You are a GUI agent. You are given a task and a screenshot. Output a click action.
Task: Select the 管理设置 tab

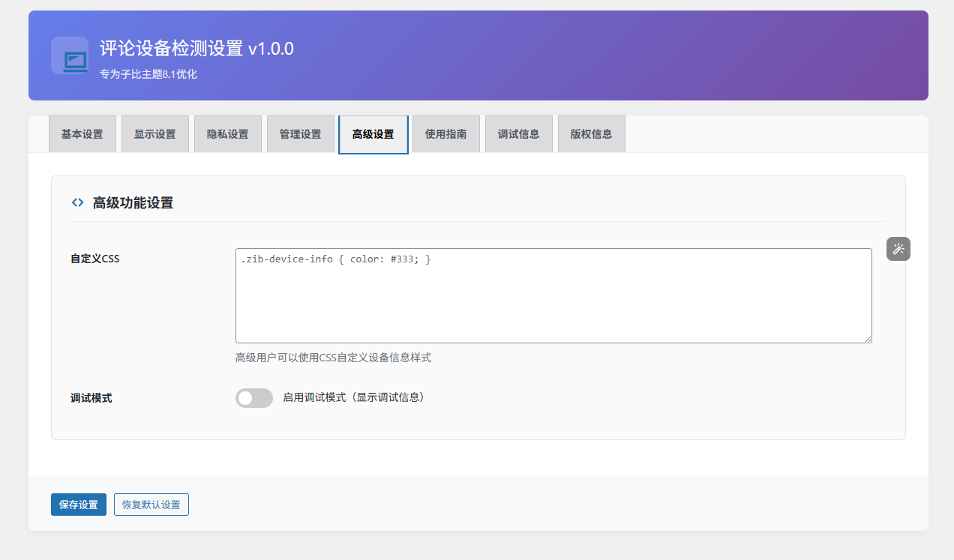(x=301, y=134)
